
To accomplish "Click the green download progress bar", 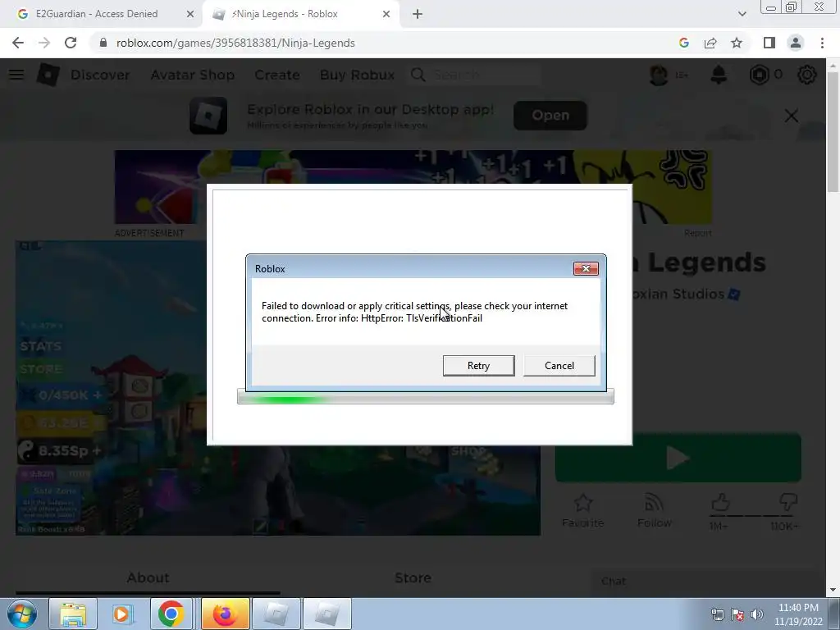I will coord(426,398).
